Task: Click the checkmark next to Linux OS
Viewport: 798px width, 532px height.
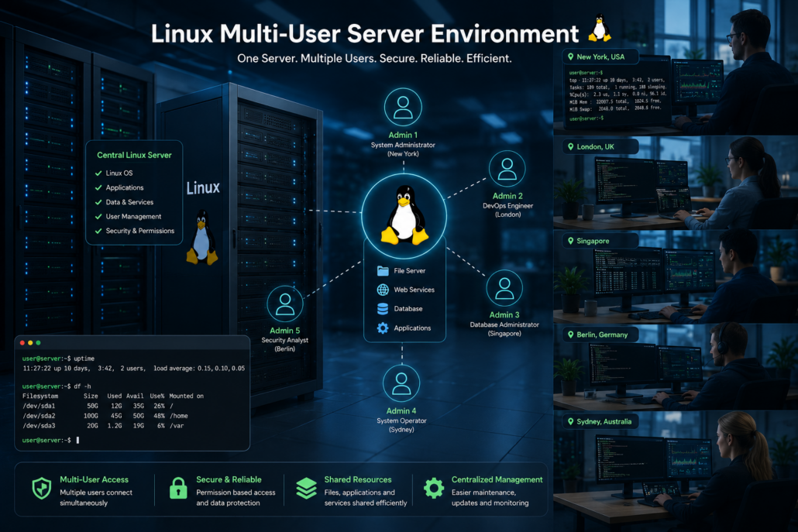Action: point(98,173)
